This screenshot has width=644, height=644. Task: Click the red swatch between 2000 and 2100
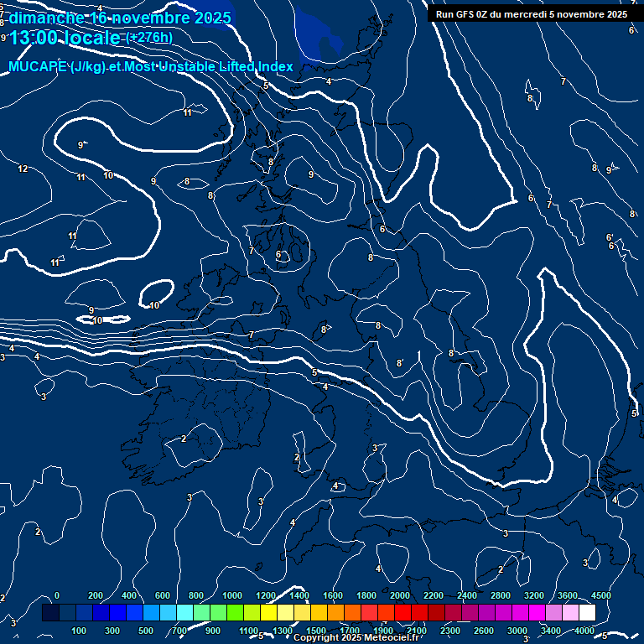402,613
